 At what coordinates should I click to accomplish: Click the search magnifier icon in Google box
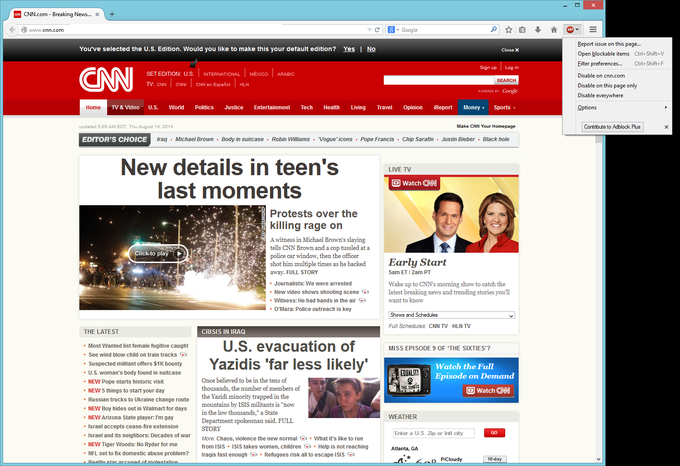[x=494, y=29]
